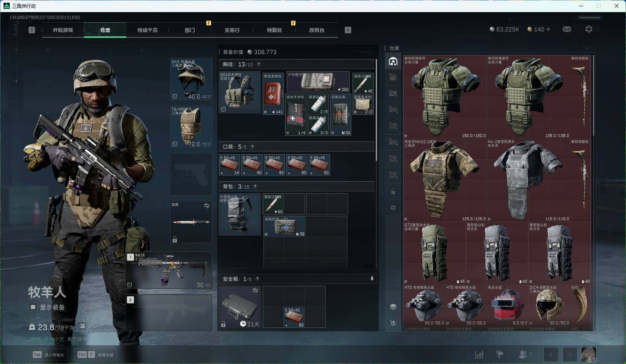Select the 特里克MAS2.0 armor 125.0/125.0
Viewport: 626px width, 364px height.
tap(445, 180)
